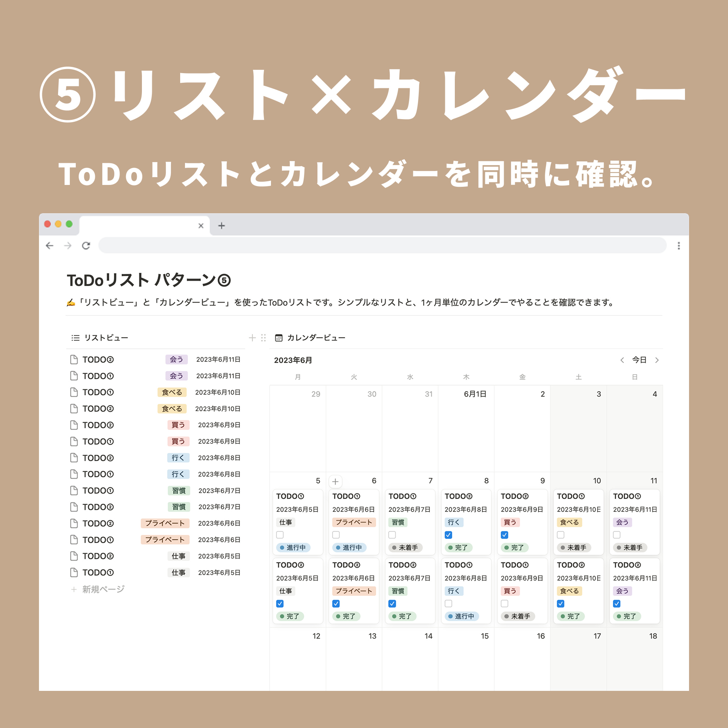Screen dimensions: 728x728
Task: Click drag-handle dots beside calendar view
Action: (x=263, y=338)
